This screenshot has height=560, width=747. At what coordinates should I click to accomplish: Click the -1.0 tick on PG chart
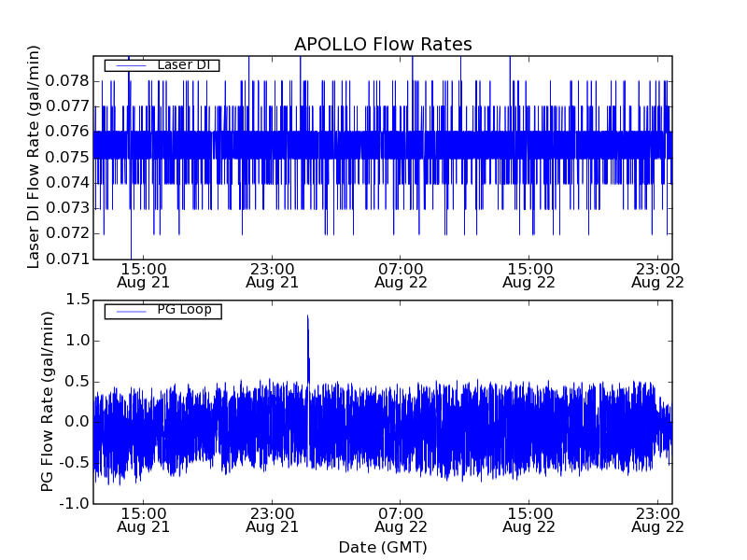75,504
